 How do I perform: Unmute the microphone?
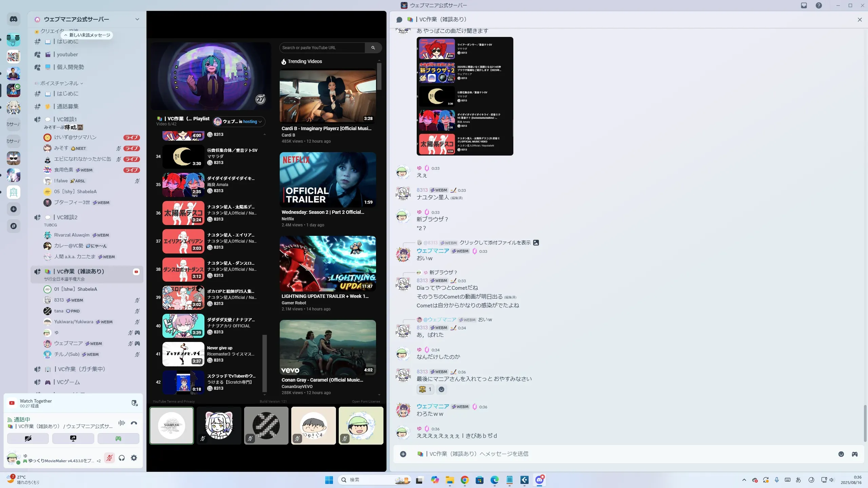pos(109,458)
